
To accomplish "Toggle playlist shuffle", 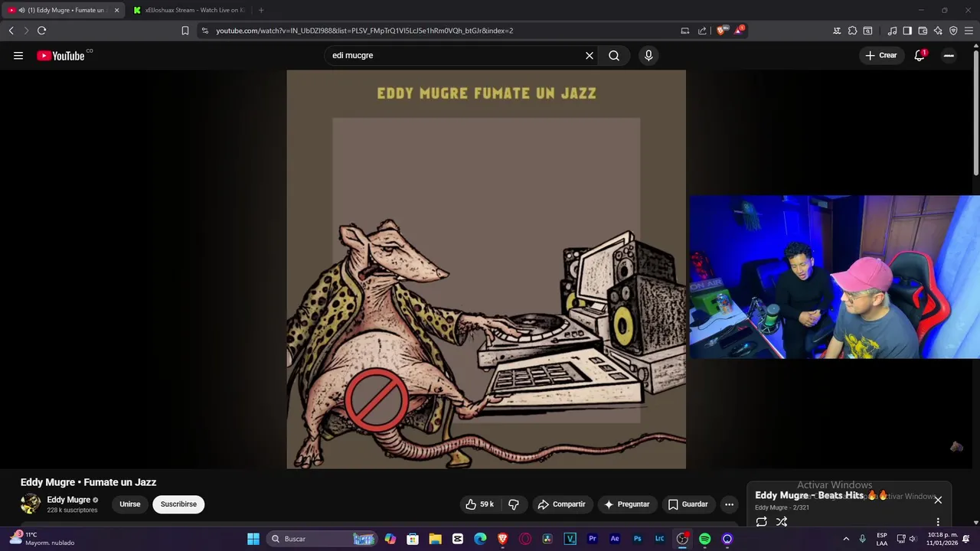I will tap(782, 522).
